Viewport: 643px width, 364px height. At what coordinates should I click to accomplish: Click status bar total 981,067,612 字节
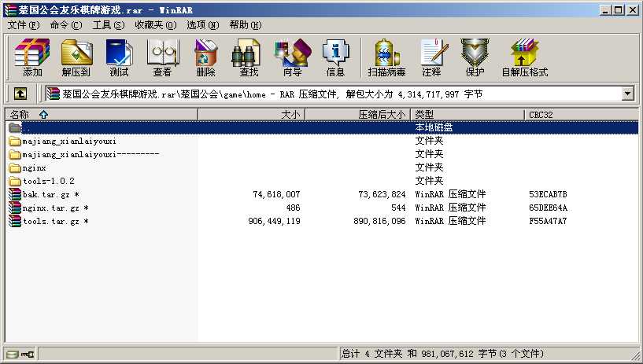pyautogui.click(x=459, y=353)
